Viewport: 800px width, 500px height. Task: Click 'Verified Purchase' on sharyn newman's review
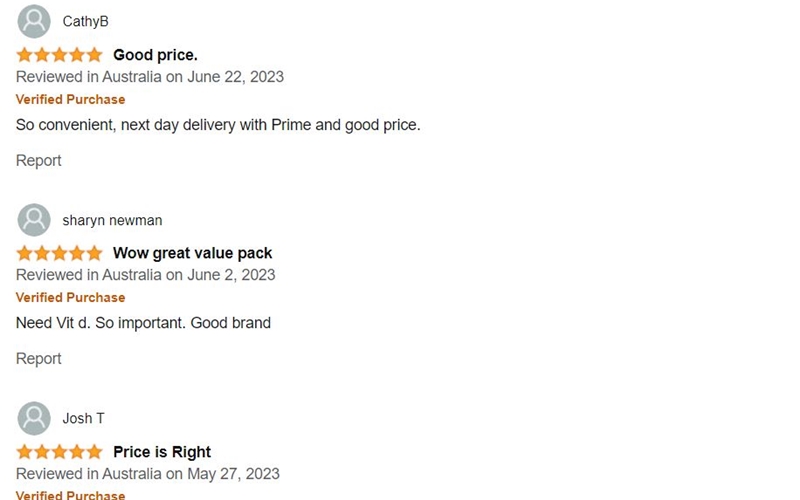click(70, 298)
